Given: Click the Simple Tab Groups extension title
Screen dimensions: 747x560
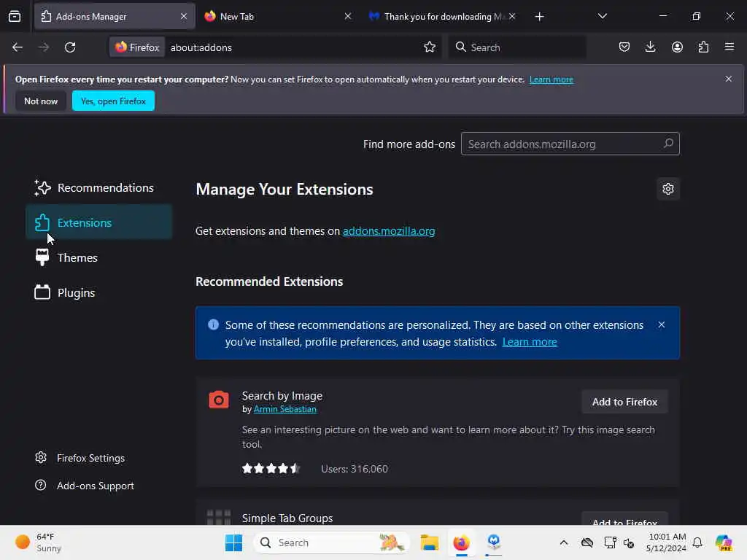Looking at the screenshot, I should point(287,518).
